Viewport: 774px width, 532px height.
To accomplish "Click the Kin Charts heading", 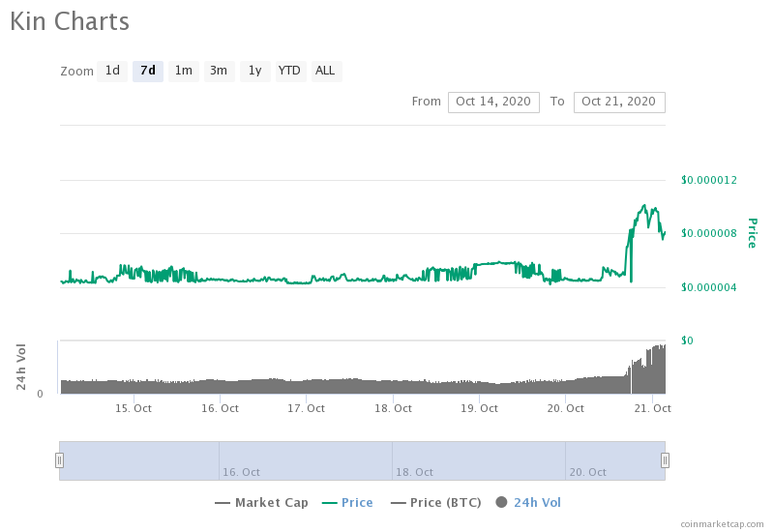I will [70, 22].
